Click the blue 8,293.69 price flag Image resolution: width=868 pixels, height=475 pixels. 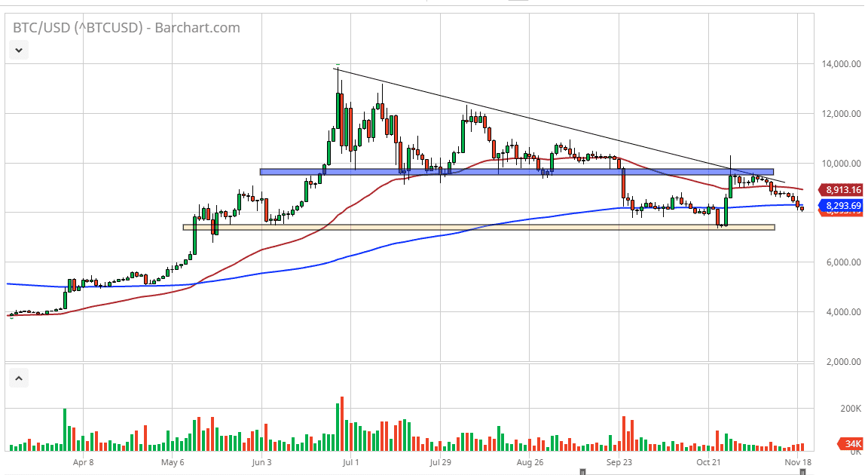[x=842, y=205]
